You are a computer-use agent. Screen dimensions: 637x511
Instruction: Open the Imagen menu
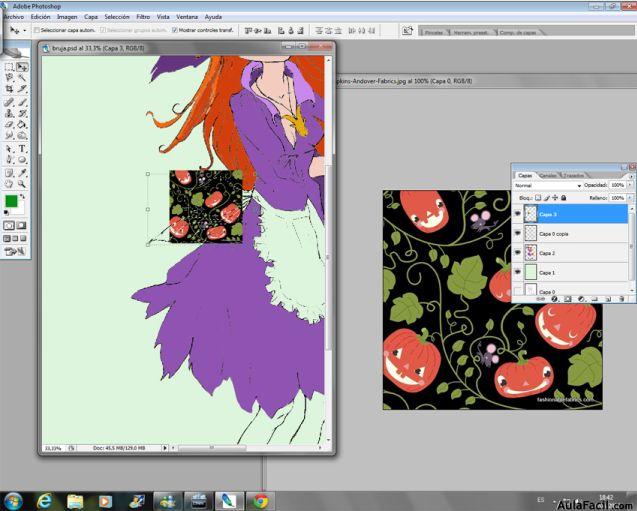(67, 17)
